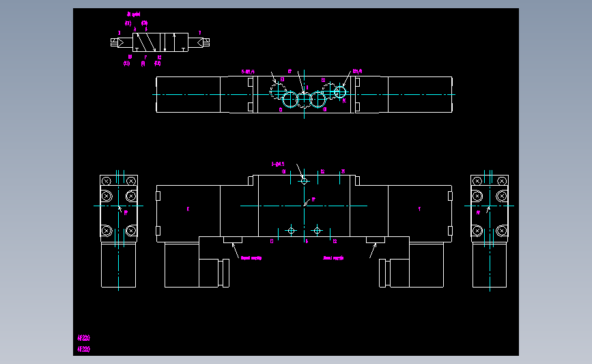Click the port-thread callout label left of the top view ports
This screenshot has height=364, width=592.
pyautogui.click(x=248, y=72)
